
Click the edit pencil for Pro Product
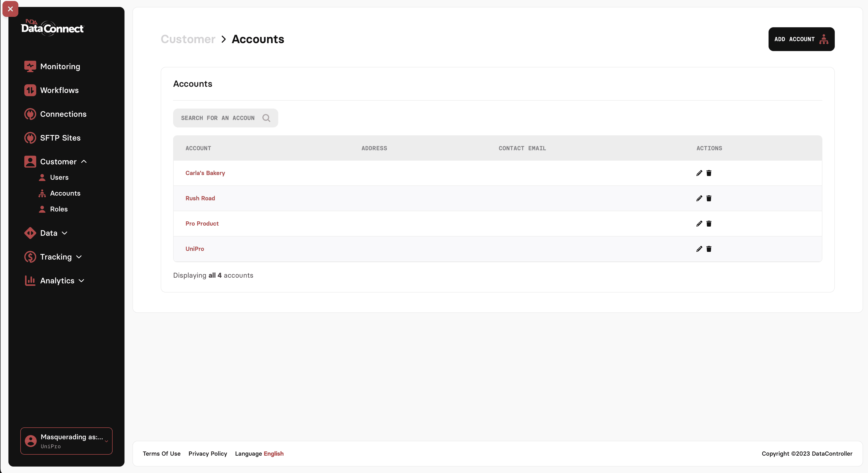[699, 224]
